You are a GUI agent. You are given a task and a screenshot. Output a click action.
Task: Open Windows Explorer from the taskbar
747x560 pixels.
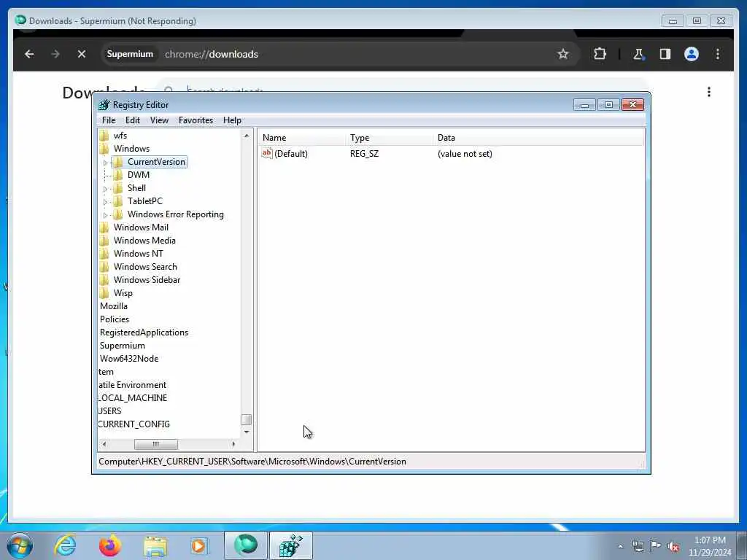click(x=155, y=545)
